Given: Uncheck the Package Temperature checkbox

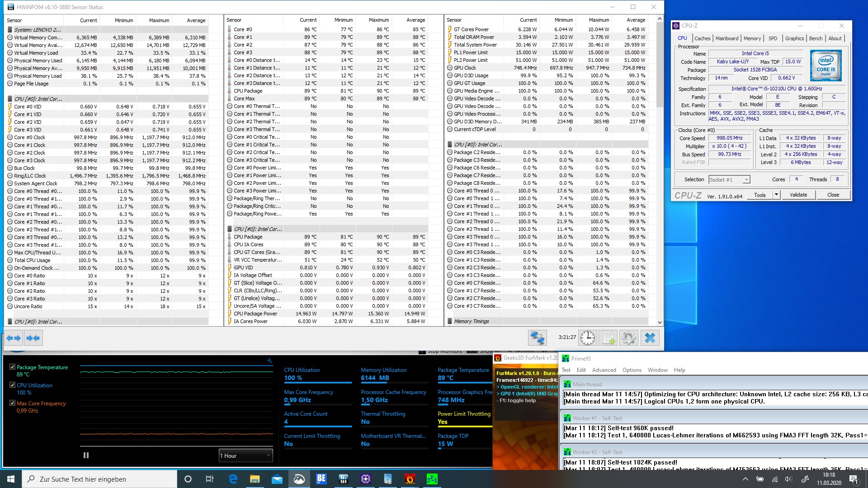Looking at the screenshot, I should coord(13,367).
